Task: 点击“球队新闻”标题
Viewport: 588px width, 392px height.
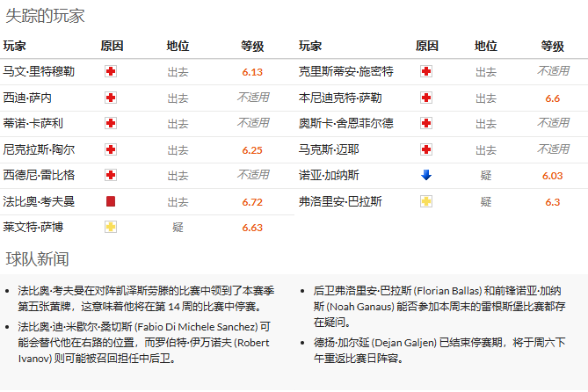Action: 37,258
